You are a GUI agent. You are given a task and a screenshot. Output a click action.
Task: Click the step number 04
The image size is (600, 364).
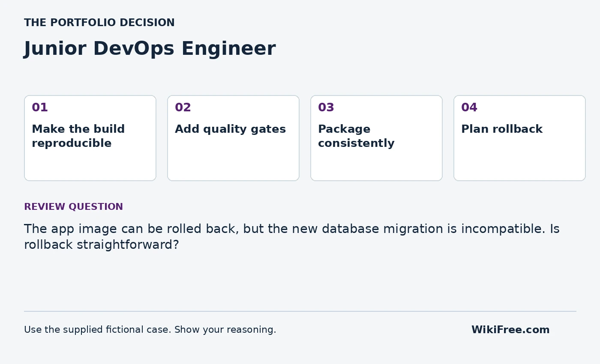pyautogui.click(x=469, y=107)
